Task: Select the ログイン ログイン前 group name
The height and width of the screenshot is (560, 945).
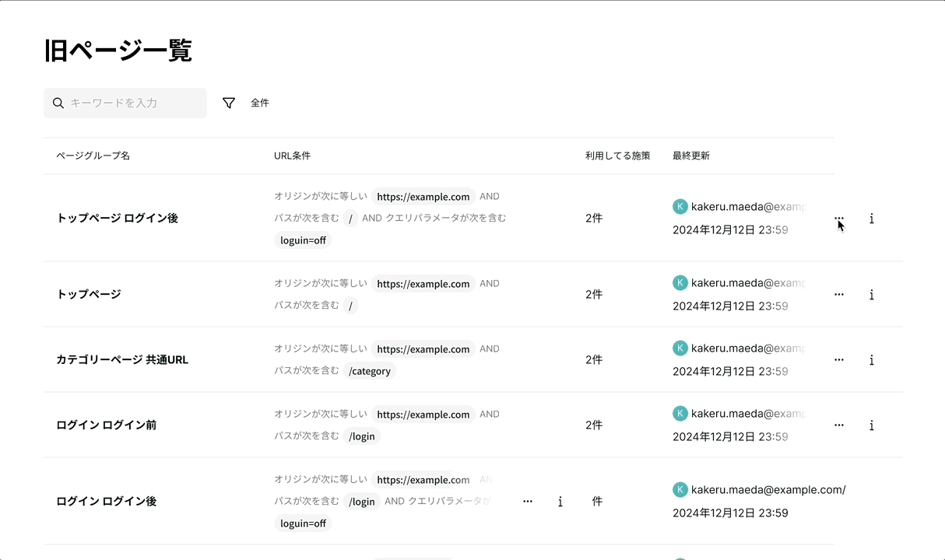Action: coord(107,425)
